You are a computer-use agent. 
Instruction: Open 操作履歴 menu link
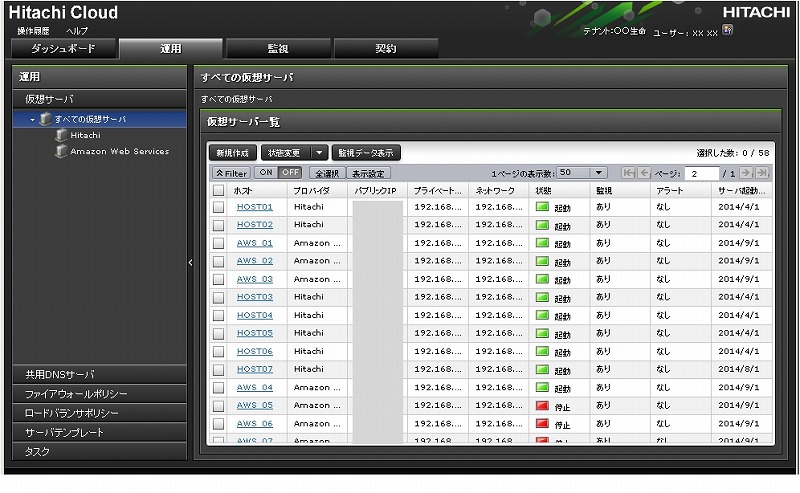[33, 31]
